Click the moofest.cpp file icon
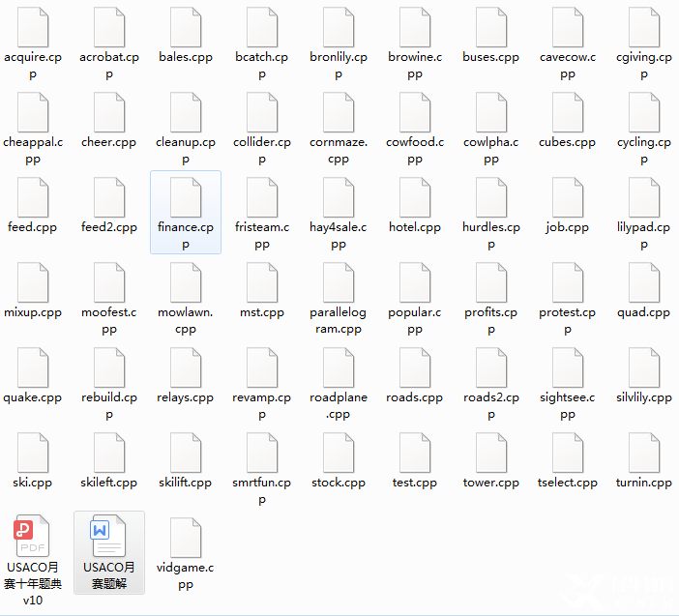679x616 pixels. click(108, 282)
